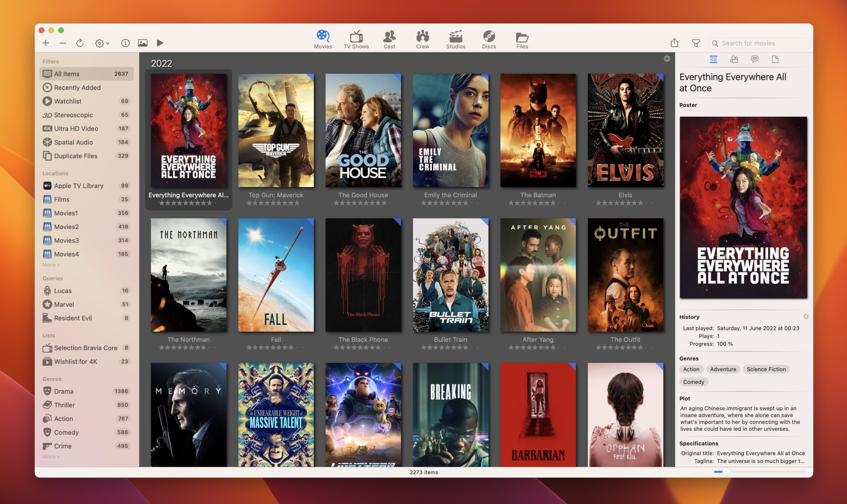The image size is (847, 504).
Task: Select the Drama genre
Action: pos(86,391)
